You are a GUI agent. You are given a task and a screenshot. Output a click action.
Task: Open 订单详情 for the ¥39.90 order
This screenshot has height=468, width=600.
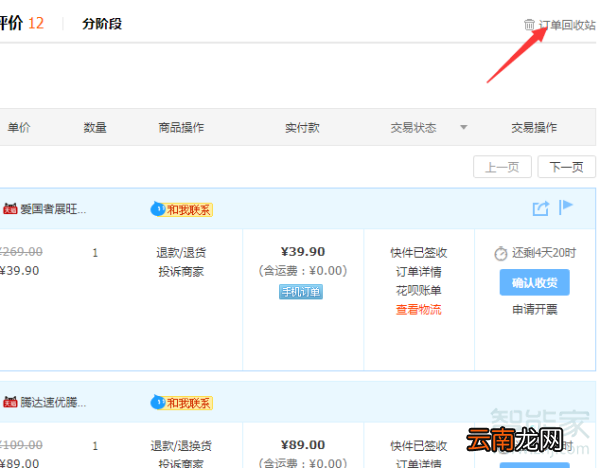(x=419, y=272)
